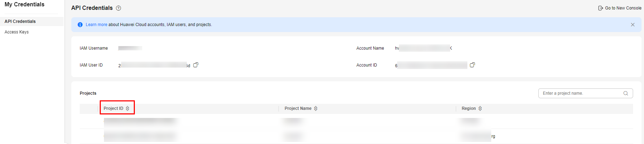
Task: Open the Access Keys section
Action: tap(17, 32)
